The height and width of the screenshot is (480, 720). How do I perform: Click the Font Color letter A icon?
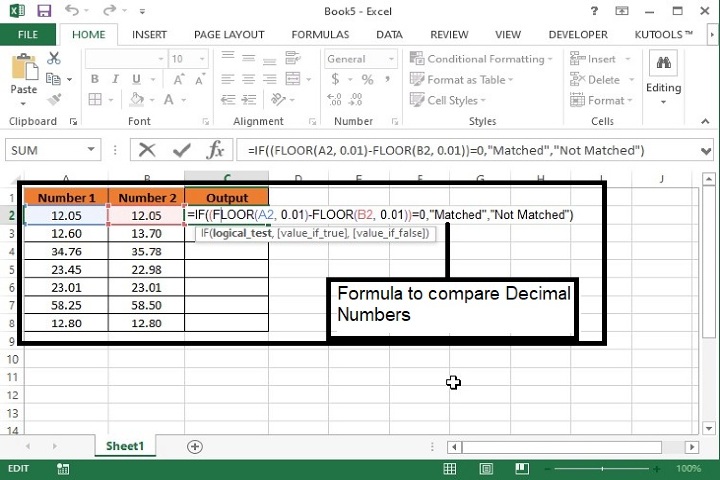click(x=169, y=99)
